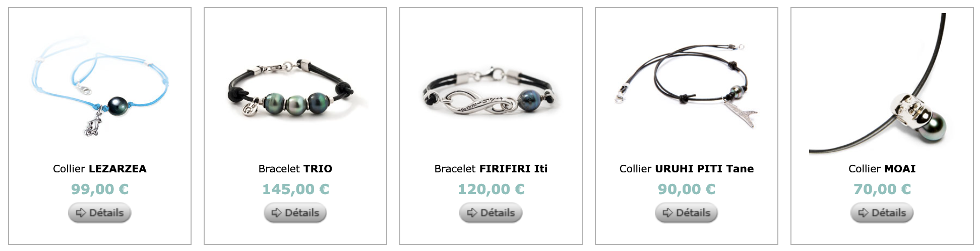980x251 pixels.
Task: Click the 99,00 € price
Action: 100,189
